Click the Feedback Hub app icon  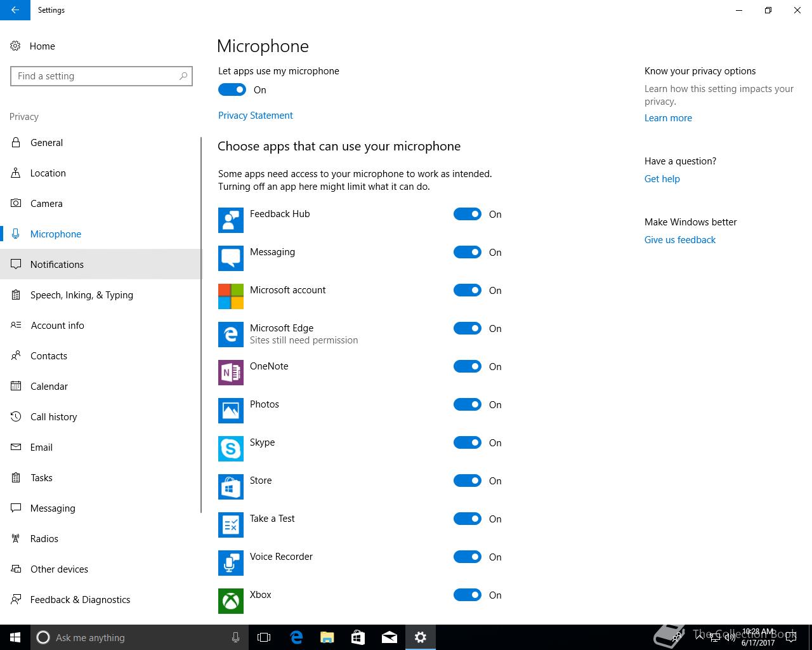pyautogui.click(x=231, y=220)
